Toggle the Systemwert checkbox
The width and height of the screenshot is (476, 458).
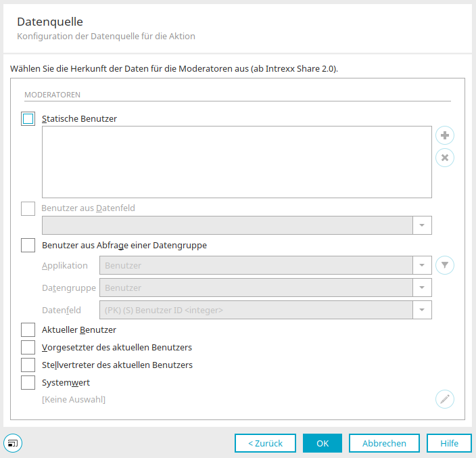coord(28,383)
